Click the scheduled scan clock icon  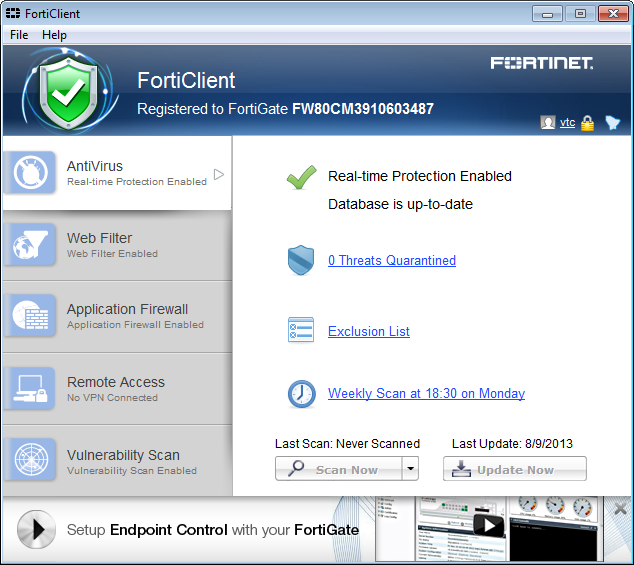(301, 394)
